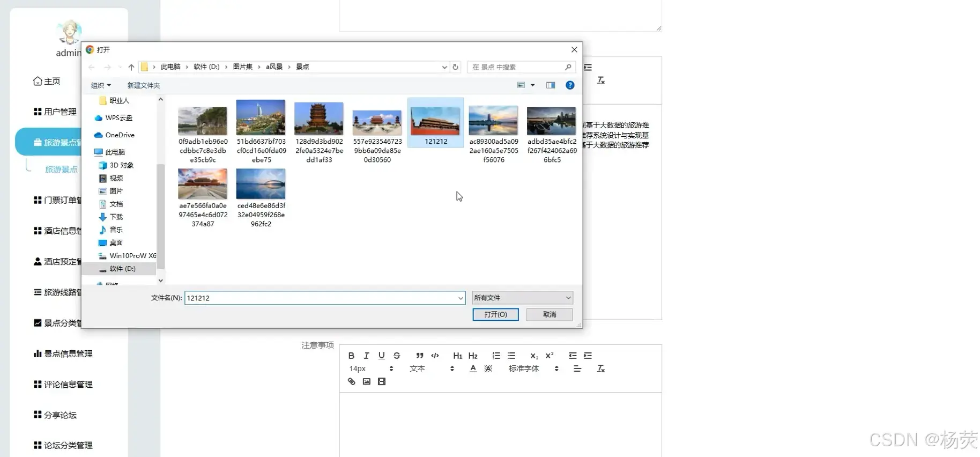Toggle italic formatting in the editor toolbar
This screenshot has height=457, width=980.
[366, 356]
